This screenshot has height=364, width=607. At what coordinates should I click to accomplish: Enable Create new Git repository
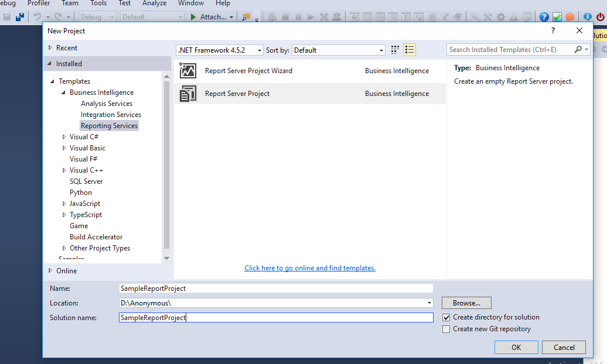click(x=446, y=329)
